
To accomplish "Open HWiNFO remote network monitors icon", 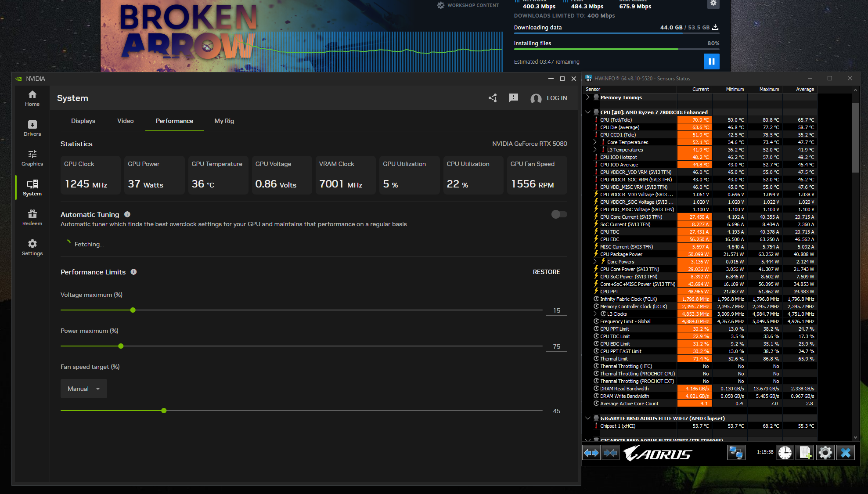I will [x=736, y=452].
